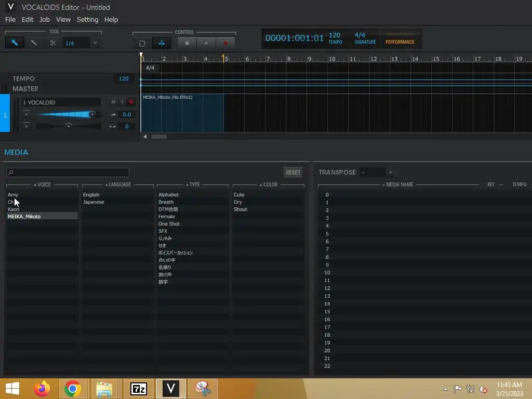Screen dimensions: 532x399
Task: Start playback with Play button
Action: [206, 43]
